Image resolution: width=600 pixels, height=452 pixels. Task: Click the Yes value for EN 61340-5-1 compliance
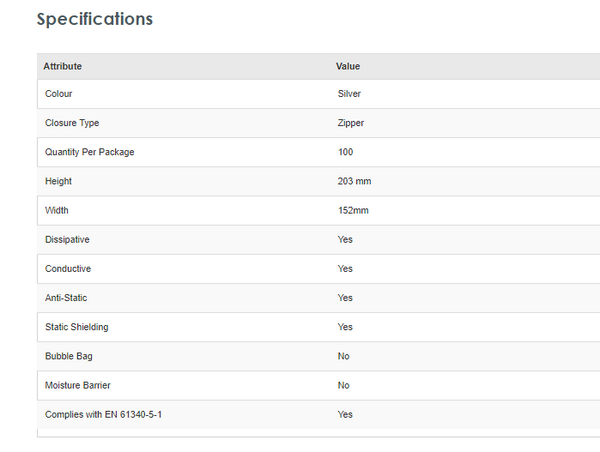coord(345,414)
